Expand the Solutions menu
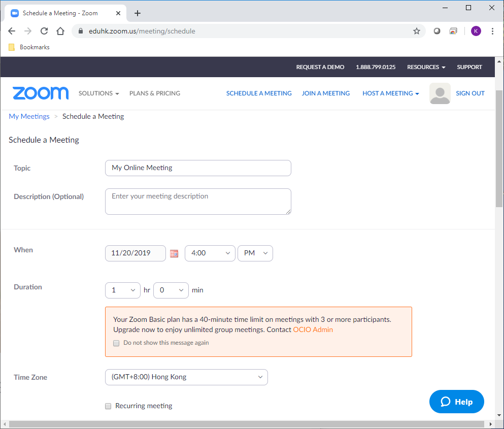504x429 pixels. (x=98, y=93)
